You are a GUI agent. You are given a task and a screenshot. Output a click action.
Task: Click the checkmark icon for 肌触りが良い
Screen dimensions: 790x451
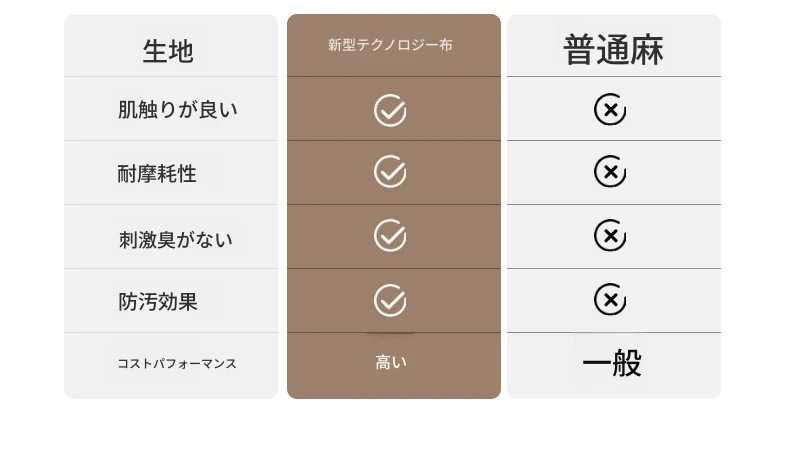(390, 110)
